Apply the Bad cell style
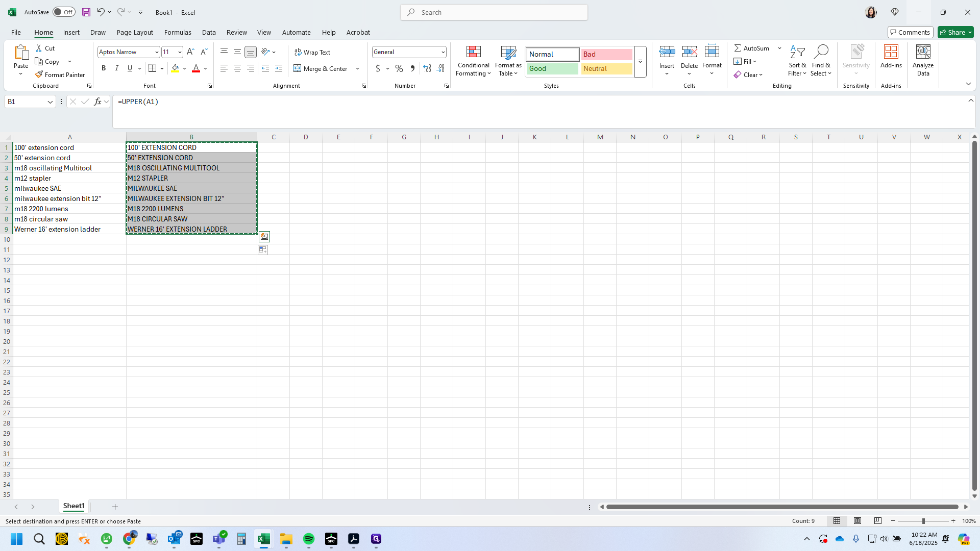 click(606, 54)
